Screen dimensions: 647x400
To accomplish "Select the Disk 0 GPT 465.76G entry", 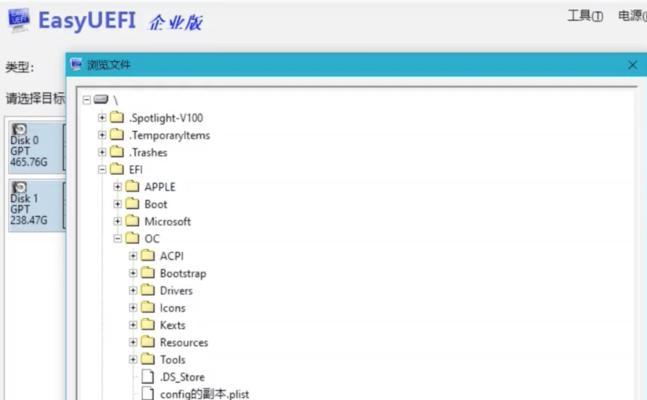I will tap(36, 147).
